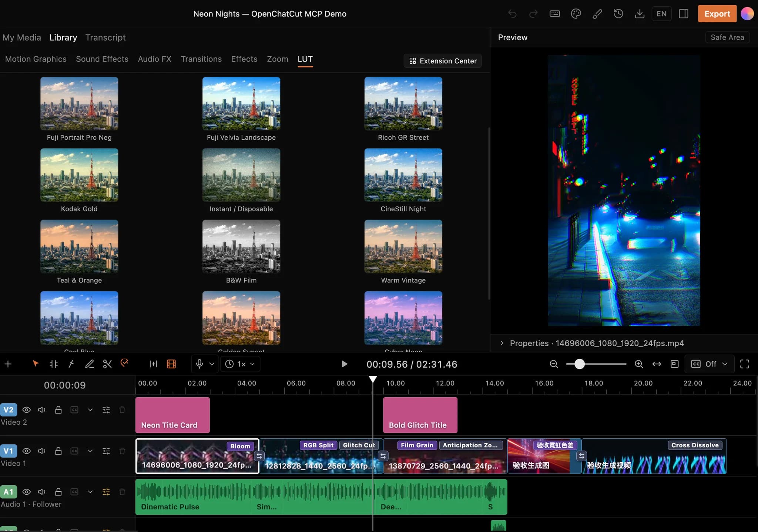Select the scissors trim tool

click(107, 364)
